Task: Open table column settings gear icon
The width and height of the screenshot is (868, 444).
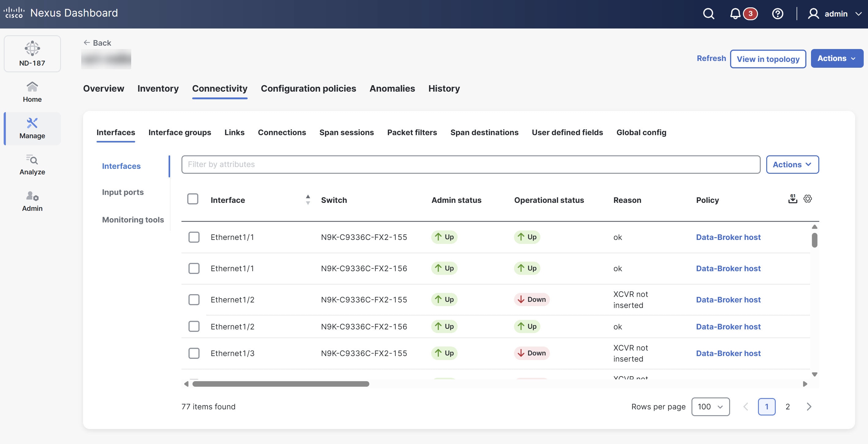Action: pos(807,199)
